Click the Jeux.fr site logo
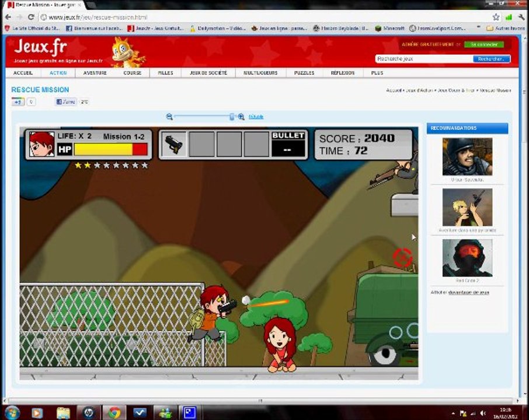The image size is (529, 420). click(x=40, y=47)
